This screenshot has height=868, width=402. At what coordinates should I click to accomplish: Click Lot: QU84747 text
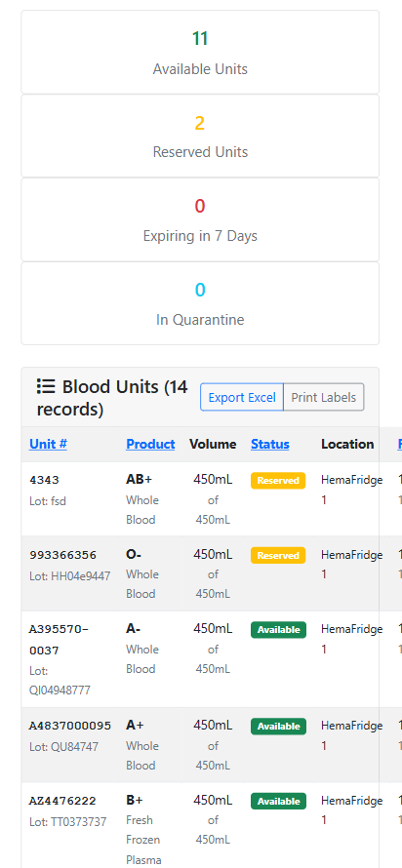click(x=63, y=747)
